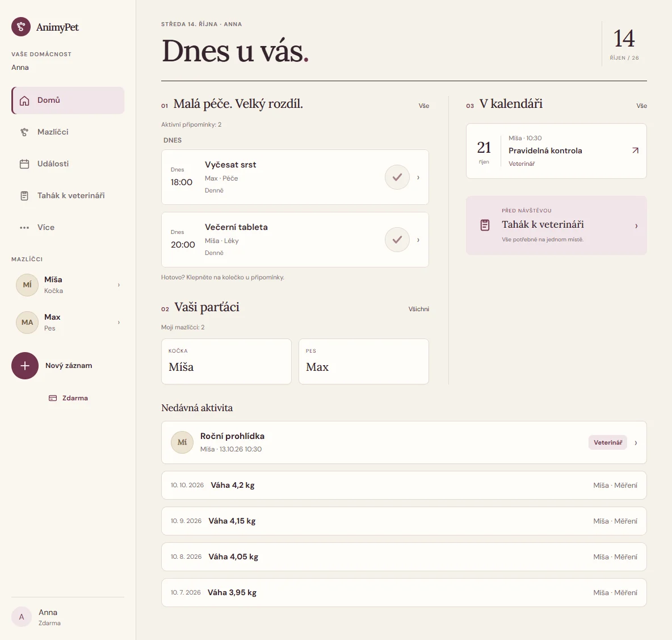Image resolution: width=672 pixels, height=640 pixels.
Task: Go to Domů in the sidebar
Action: (68, 101)
